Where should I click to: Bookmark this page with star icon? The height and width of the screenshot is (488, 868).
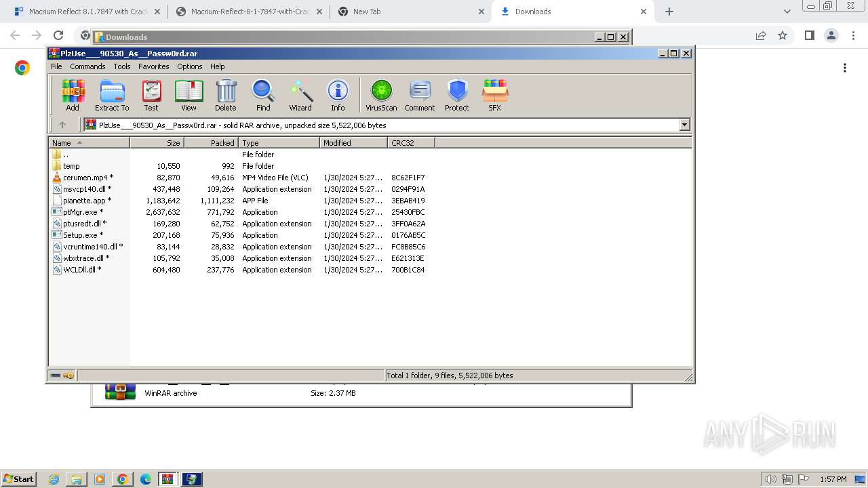[x=783, y=35]
